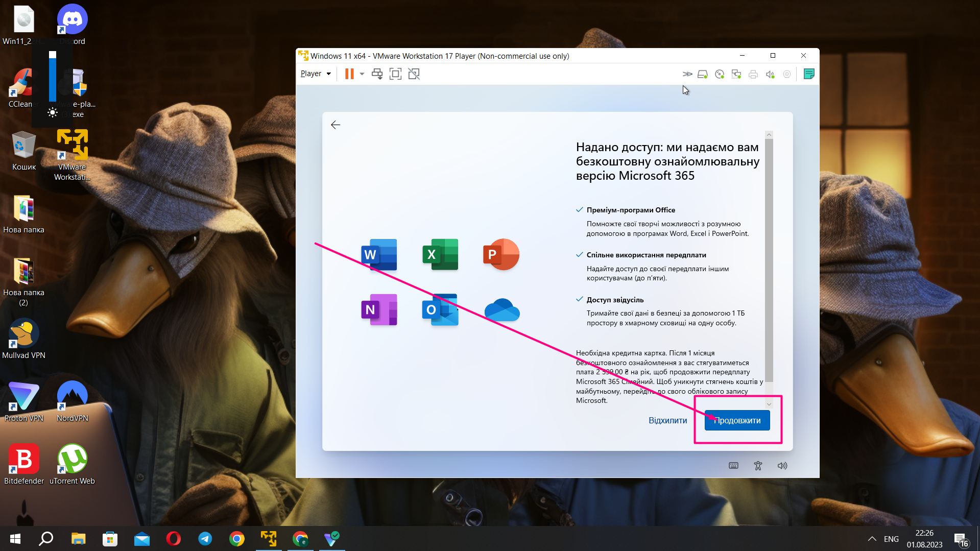
Task: Click the OneDrive cloud icon
Action: [502, 310]
